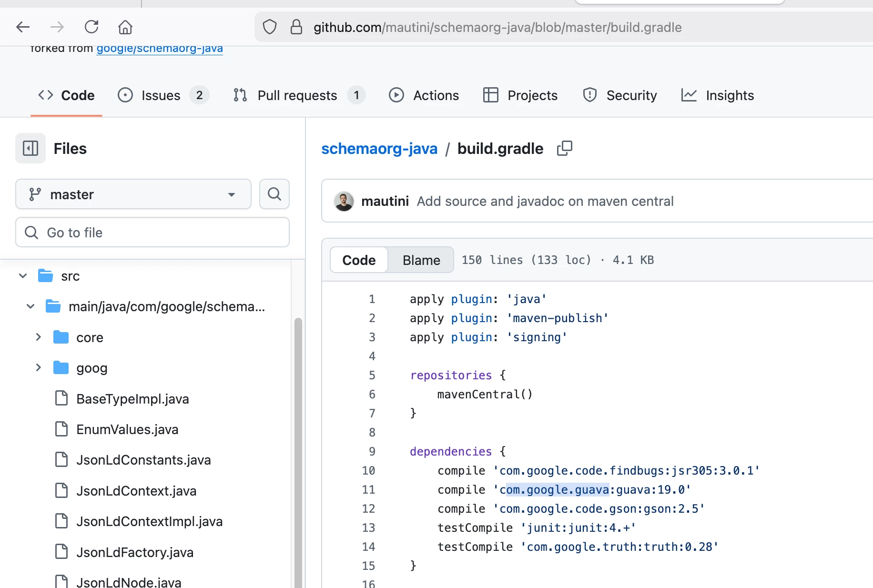Click the file search magnifier button
The height and width of the screenshot is (588, 873).
[x=274, y=194]
